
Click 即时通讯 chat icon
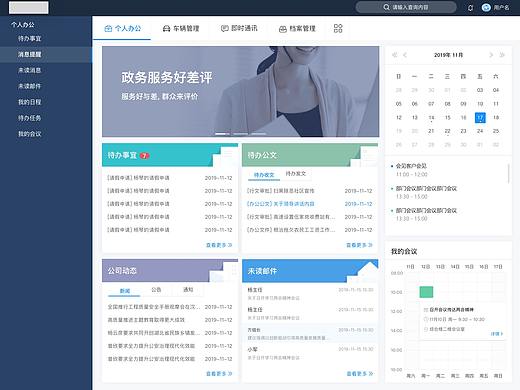[x=225, y=29]
